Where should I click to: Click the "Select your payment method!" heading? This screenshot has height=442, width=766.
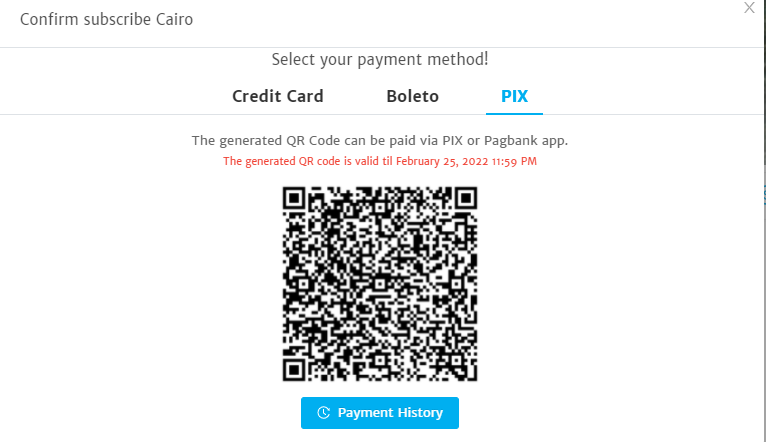380,60
